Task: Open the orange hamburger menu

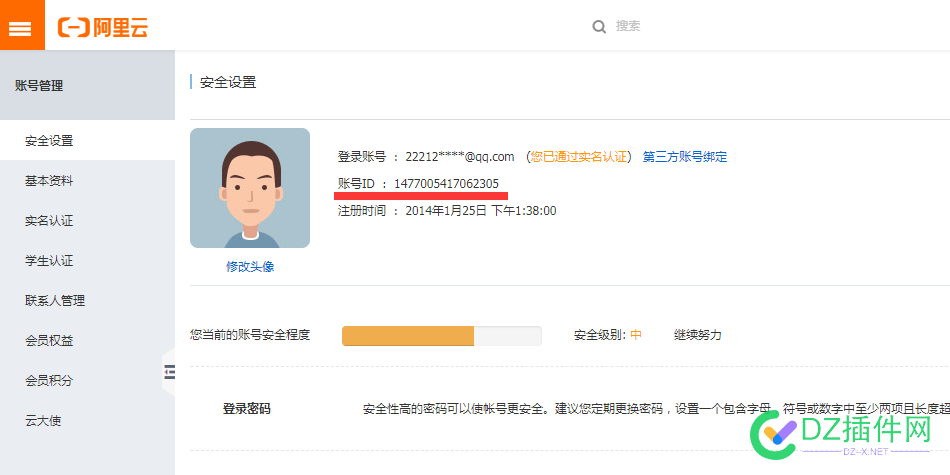Action: coord(22,25)
